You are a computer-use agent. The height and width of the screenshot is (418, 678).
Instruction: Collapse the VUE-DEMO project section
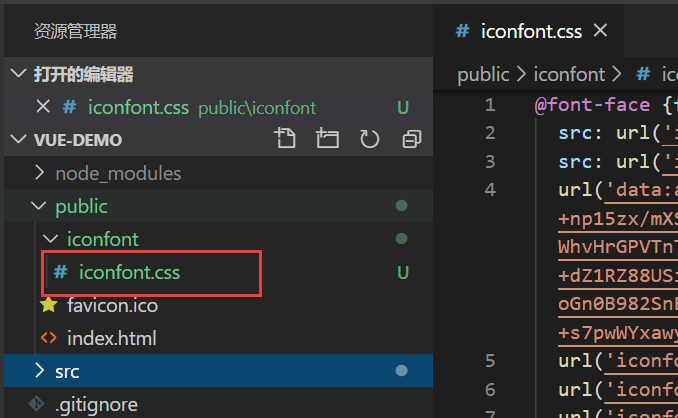[x=19, y=140]
